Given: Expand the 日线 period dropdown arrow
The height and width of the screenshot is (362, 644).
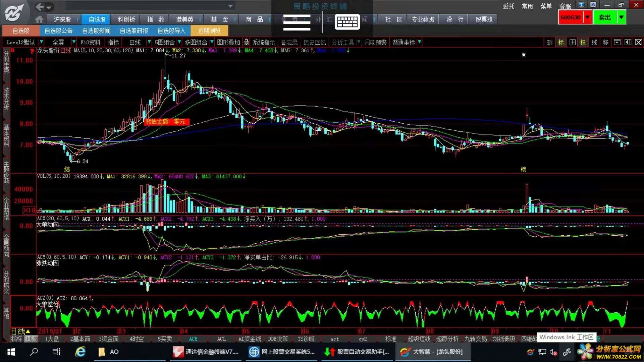Looking at the screenshot, I should click(149, 42).
